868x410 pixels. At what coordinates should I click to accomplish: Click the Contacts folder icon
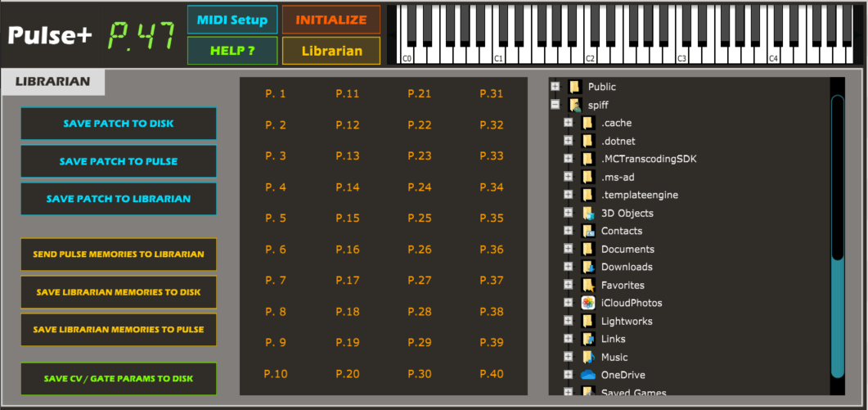[x=587, y=231]
